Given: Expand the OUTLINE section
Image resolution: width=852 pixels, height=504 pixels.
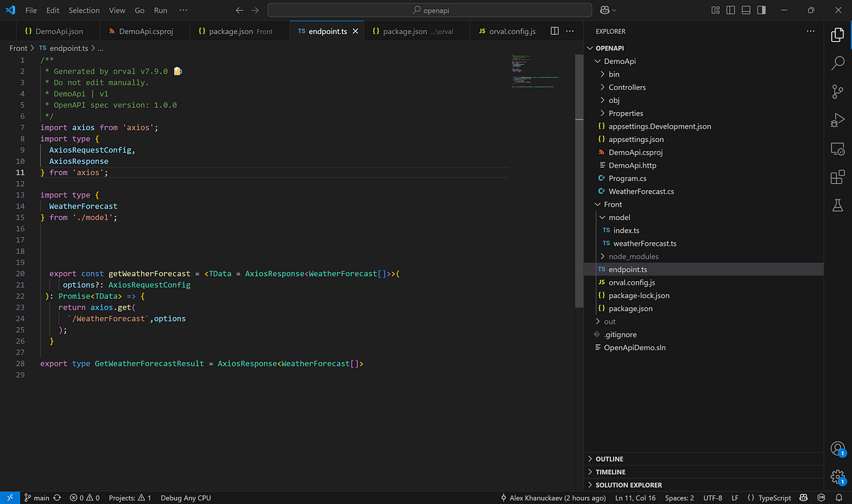Looking at the screenshot, I should tap(609, 459).
